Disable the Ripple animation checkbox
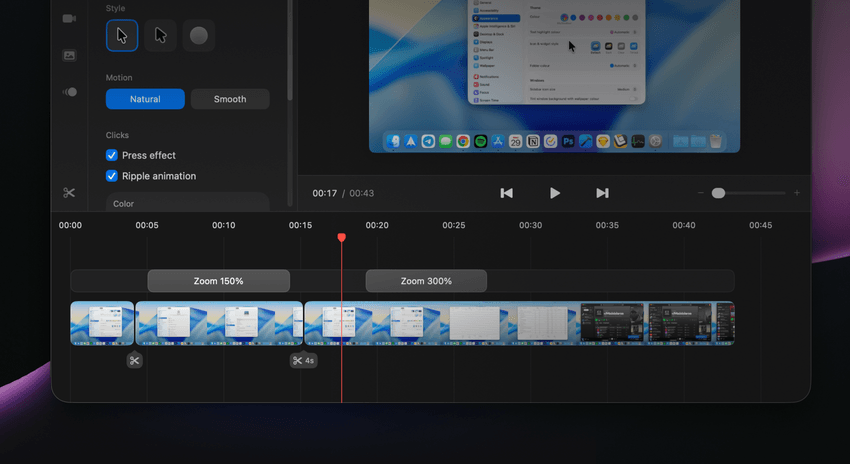 click(x=112, y=176)
